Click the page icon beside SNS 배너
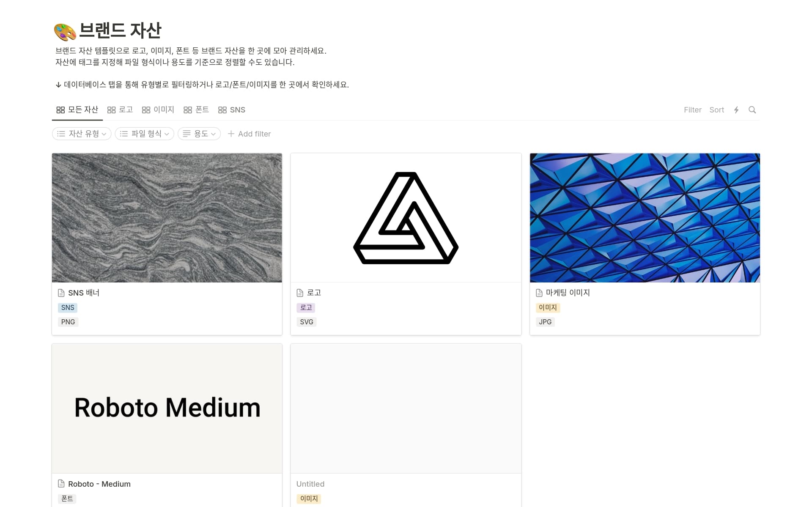This screenshot has width=812, height=507. 61,293
